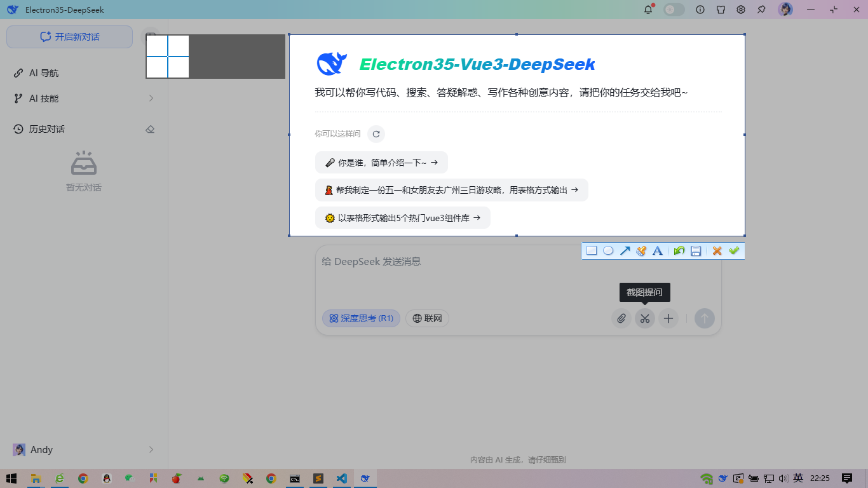Screen dimensions: 868x488
Task: Clear history with the eraser icon
Action: [x=150, y=129]
